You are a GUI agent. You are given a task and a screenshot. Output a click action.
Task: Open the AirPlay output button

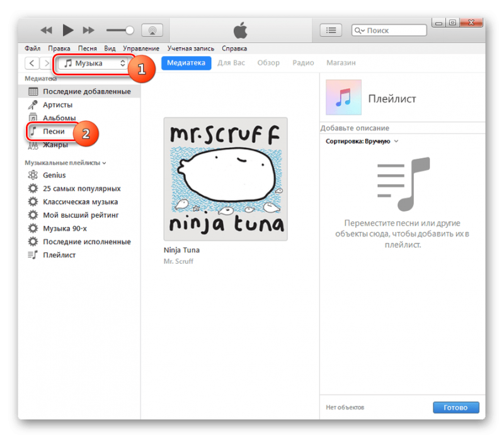tap(152, 30)
